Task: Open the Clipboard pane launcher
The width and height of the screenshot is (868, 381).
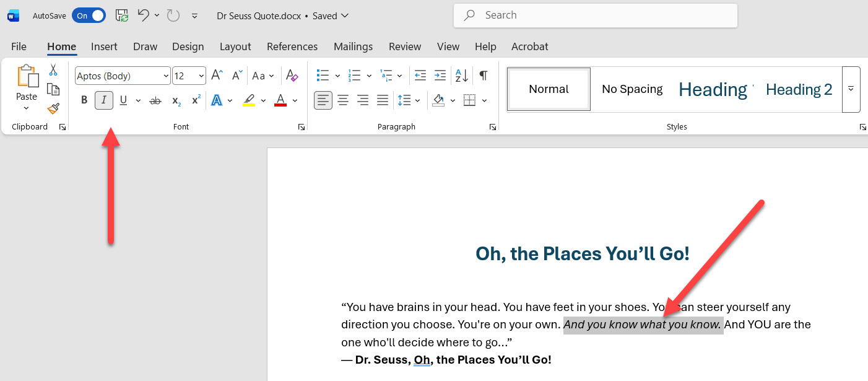Action: pos(63,127)
